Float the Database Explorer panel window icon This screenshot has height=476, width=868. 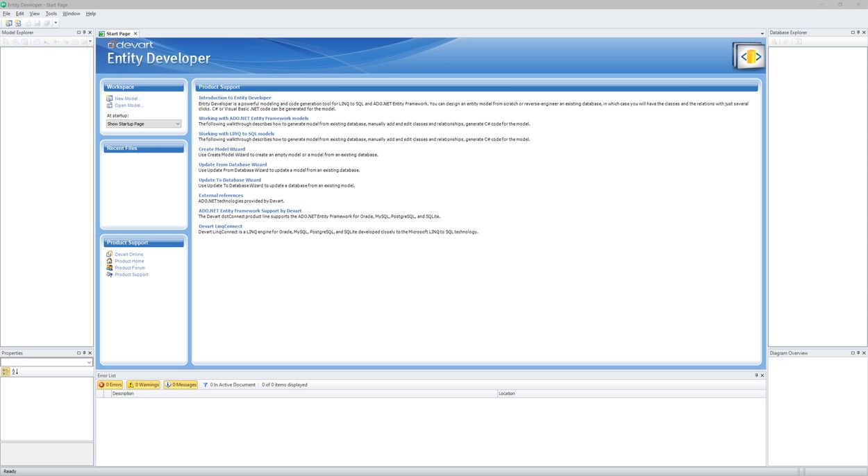[853, 33]
